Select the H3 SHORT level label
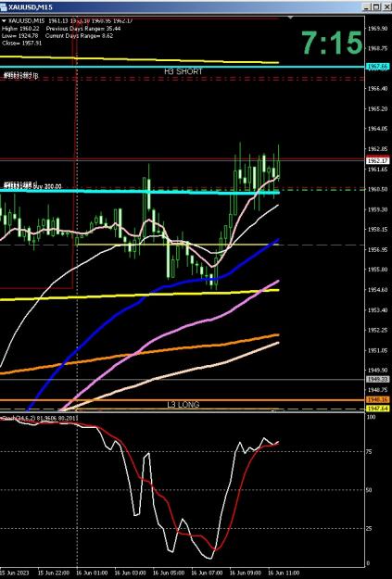 (x=183, y=71)
